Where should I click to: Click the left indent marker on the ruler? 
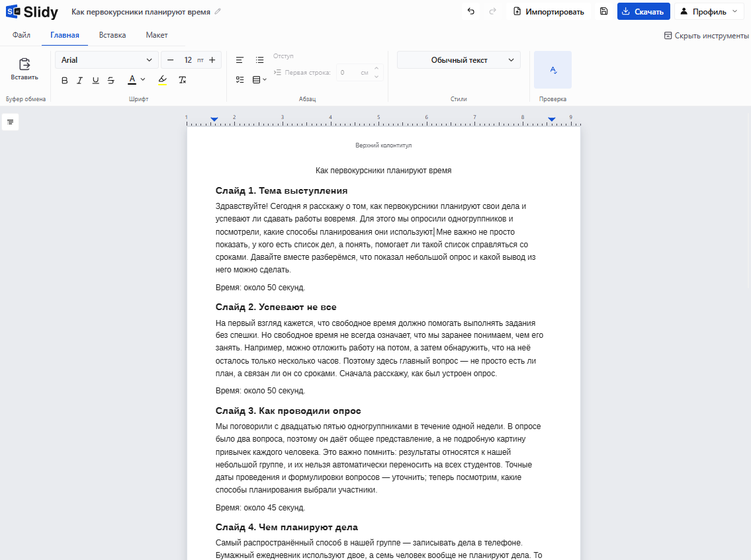pos(214,119)
